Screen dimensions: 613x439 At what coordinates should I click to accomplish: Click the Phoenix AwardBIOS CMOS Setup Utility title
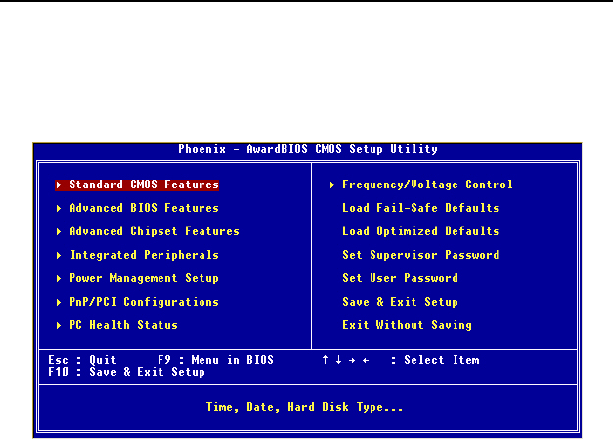307,149
